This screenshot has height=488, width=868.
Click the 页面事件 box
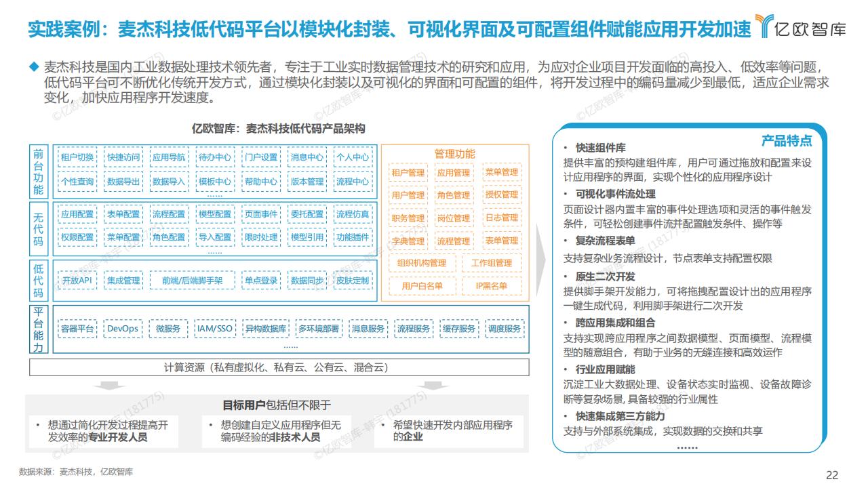click(261, 214)
